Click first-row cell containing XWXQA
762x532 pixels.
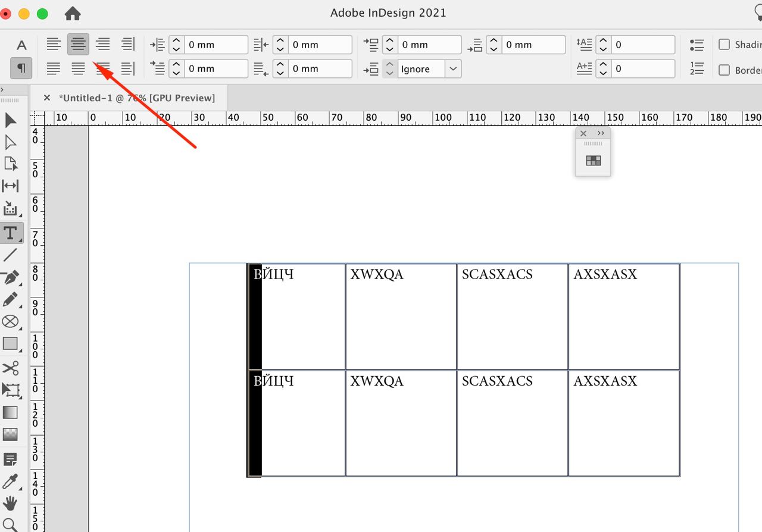click(401, 317)
